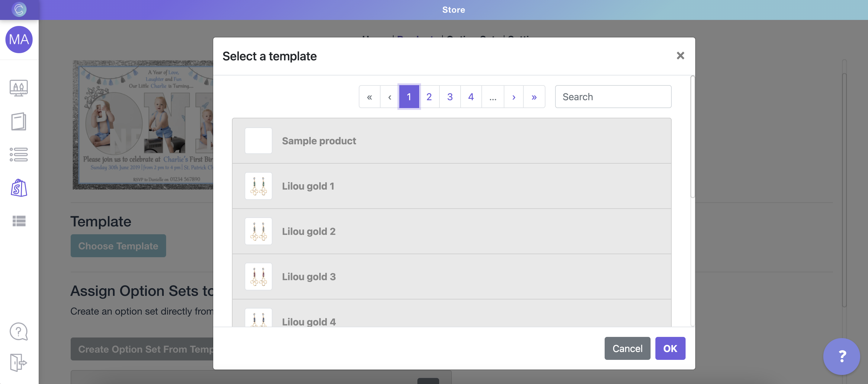The height and width of the screenshot is (384, 868).
Task: Open the designer monitor icon in sidebar
Action: pyautogui.click(x=19, y=88)
